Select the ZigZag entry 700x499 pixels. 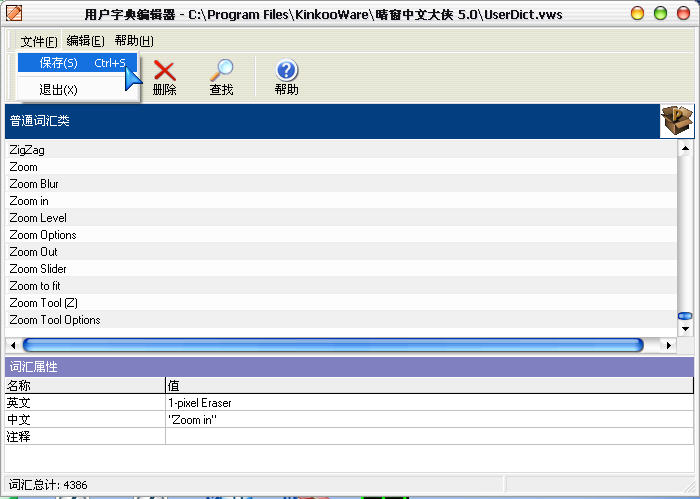[x=341, y=150]
